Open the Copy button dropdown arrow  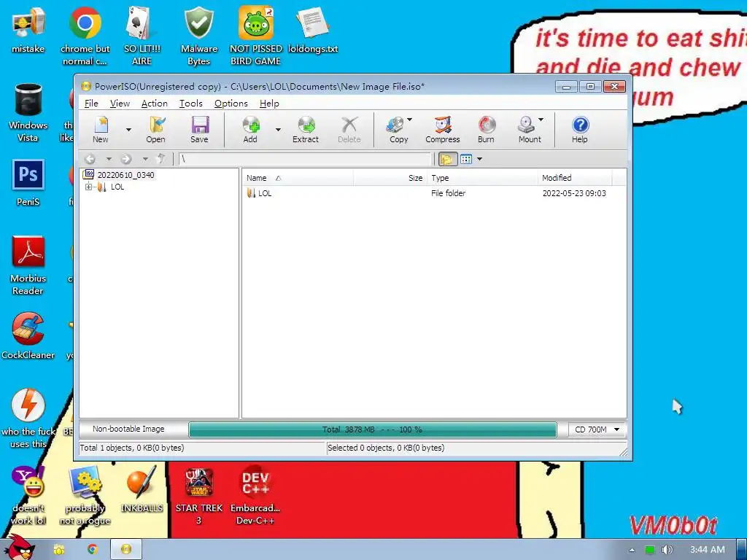(x=410, y=120)
